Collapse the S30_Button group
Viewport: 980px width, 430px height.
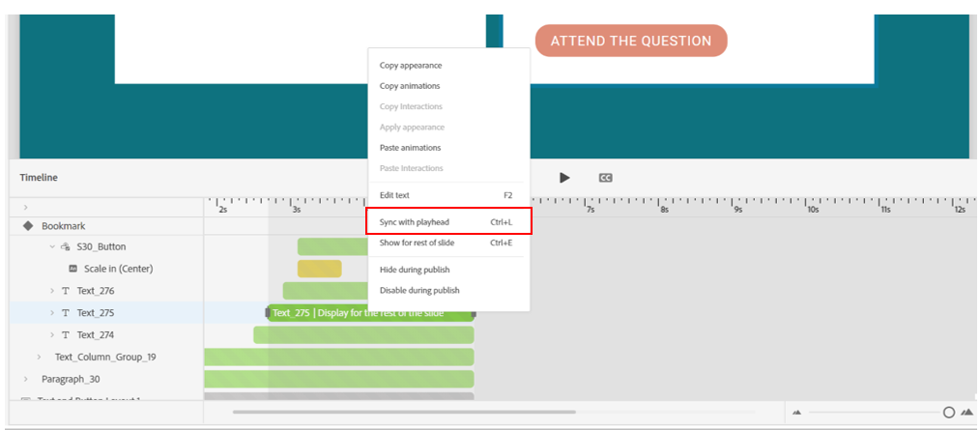(x=52, y=246)
